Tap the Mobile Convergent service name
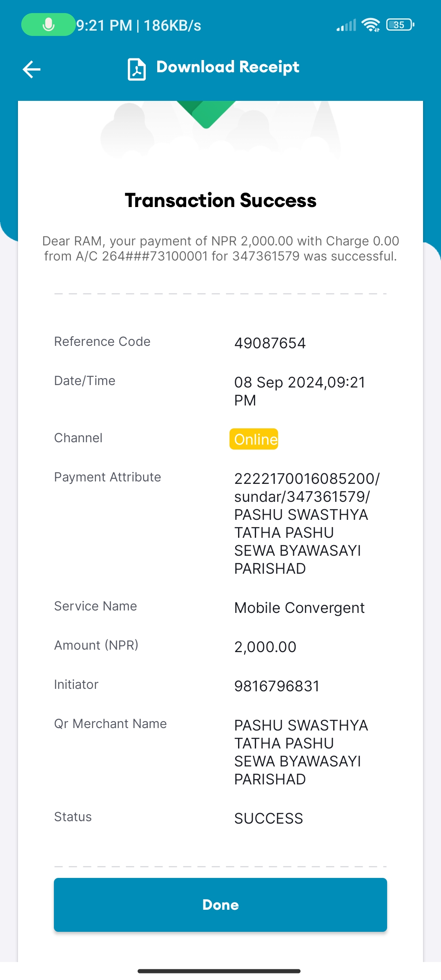 click(x=299, y=608)
